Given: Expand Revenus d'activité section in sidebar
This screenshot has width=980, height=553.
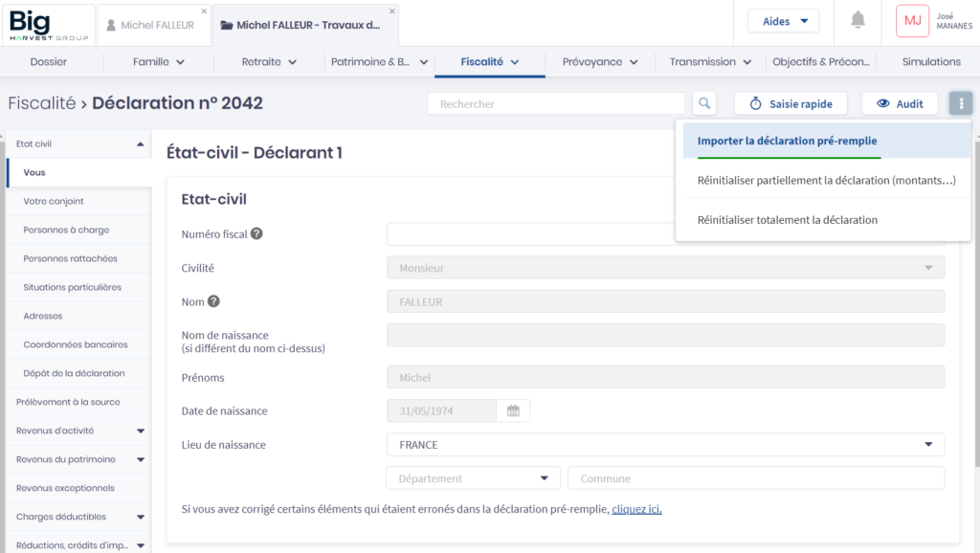Looking at the screenshot, I should point(141,431).
